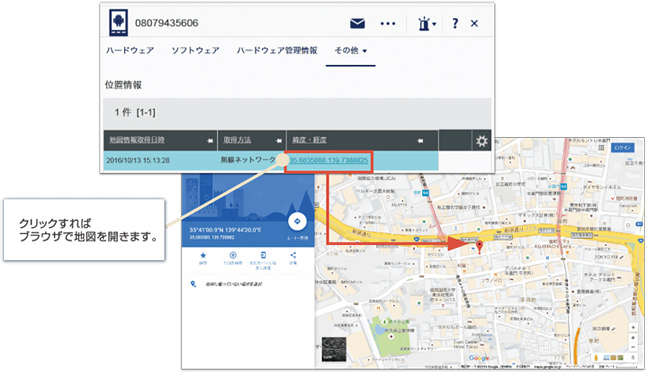The image size is (648, 372).
Task: Close the device details dialog
Action: coord(474,24)
